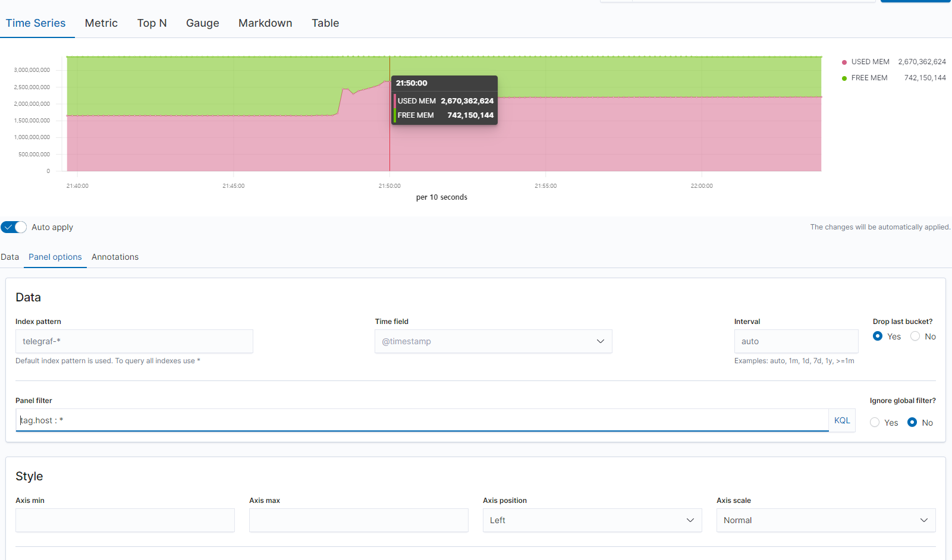The image size is (952, 560).
Task: Open the Annotations tab
Action: pyautogui.click(x=115, y=257)
